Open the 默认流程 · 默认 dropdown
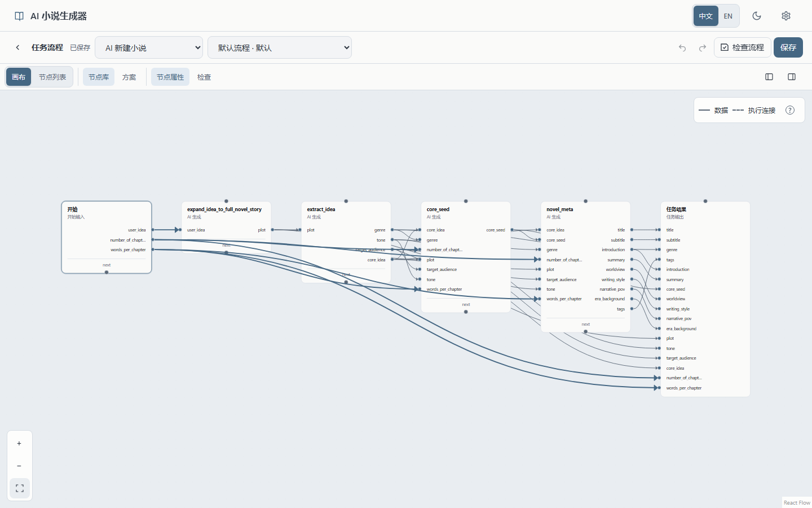This screenshot has height=508, width=812. pos(280,47)
